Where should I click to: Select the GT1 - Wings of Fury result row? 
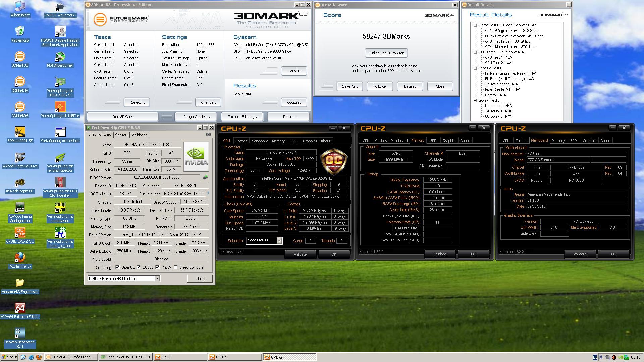(512, 31)
